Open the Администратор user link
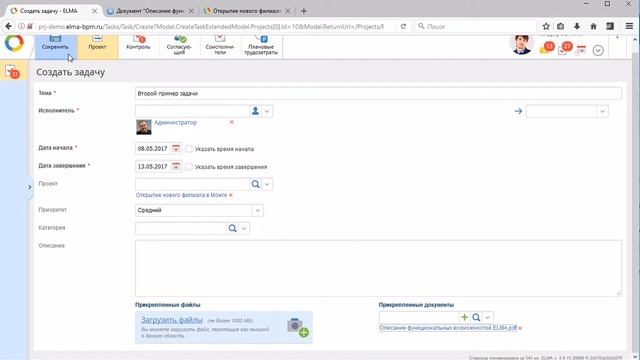 (176, 122)
